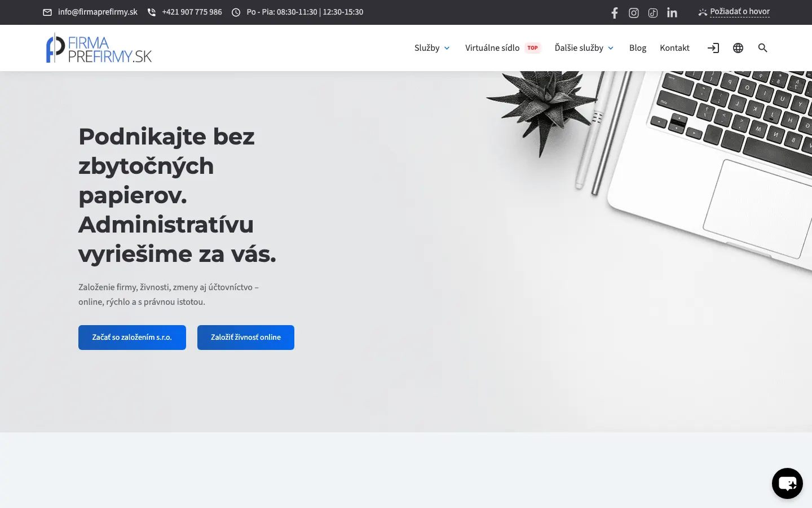Screen dimensions: 812x508
Task: Open the LinkedIn social icon
Action: click(x=672, y=12)
